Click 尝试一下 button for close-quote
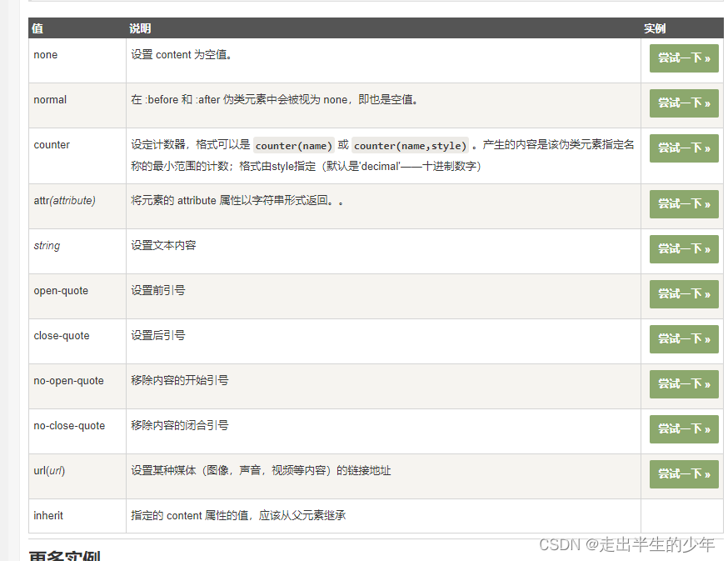This screenshot has height=561, width=728. click(683, 339)
